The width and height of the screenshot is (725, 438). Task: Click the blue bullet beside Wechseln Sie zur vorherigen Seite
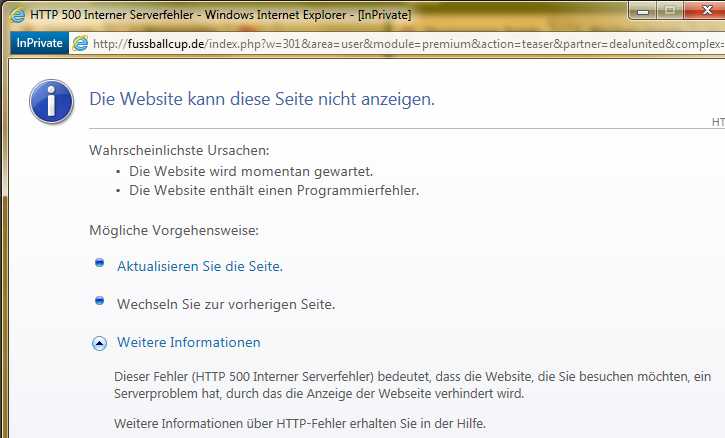99,300
